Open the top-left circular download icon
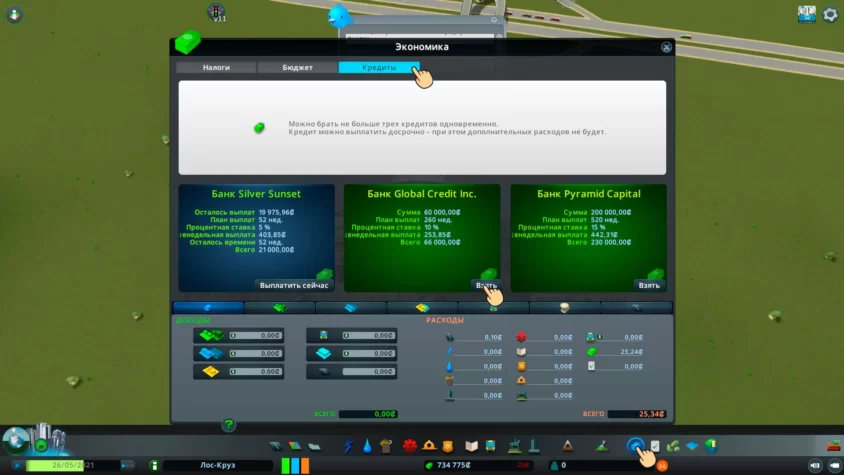The image size is (844, 475). (x=14, y=14)
